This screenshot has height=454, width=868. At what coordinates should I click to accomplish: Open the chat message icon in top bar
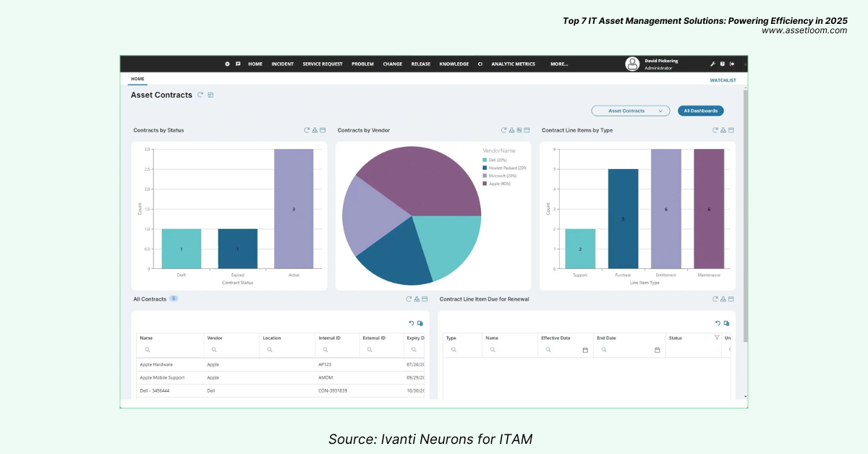pyautogui.click(x=238, y=64)
